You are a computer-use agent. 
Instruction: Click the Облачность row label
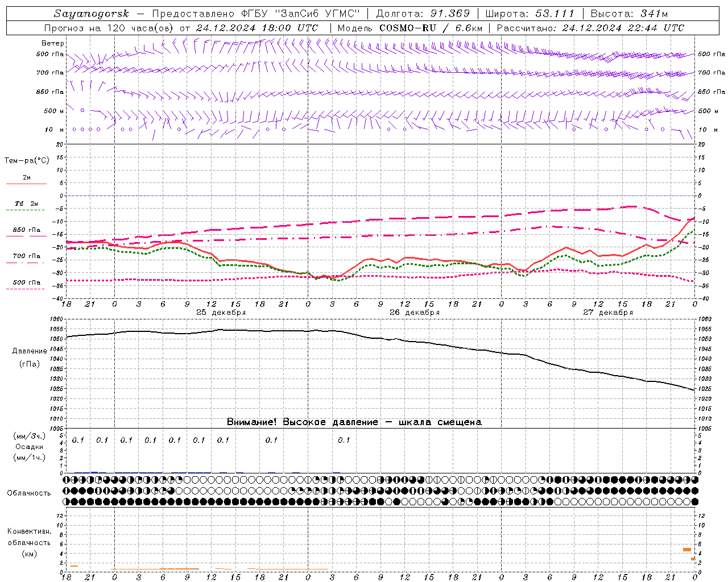(x=29, y=493)
